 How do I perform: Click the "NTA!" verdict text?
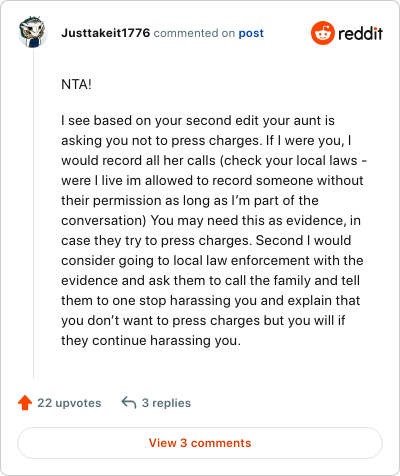76,84
